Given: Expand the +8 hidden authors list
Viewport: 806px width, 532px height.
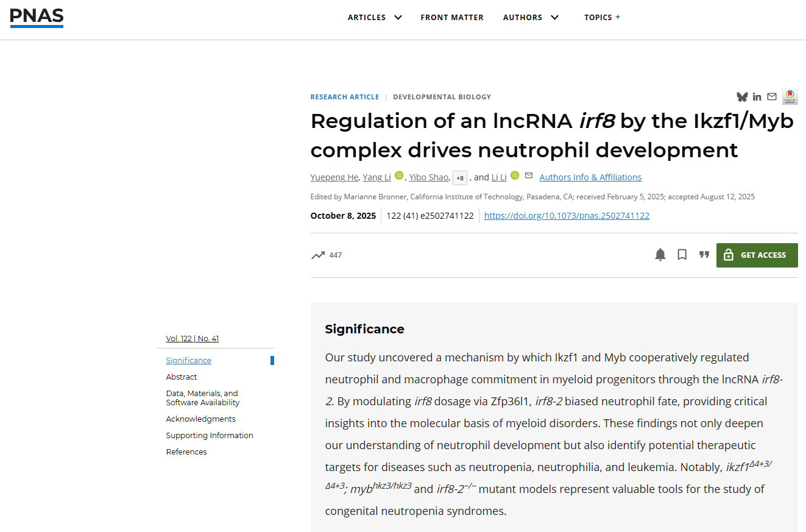Looking at the screenshot, I should [460, 178].
